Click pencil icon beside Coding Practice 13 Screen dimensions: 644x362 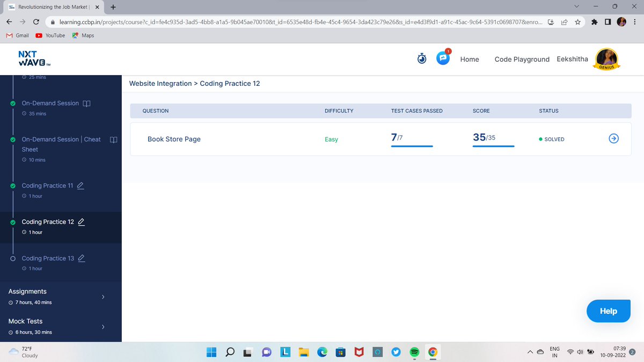(82, 258)
